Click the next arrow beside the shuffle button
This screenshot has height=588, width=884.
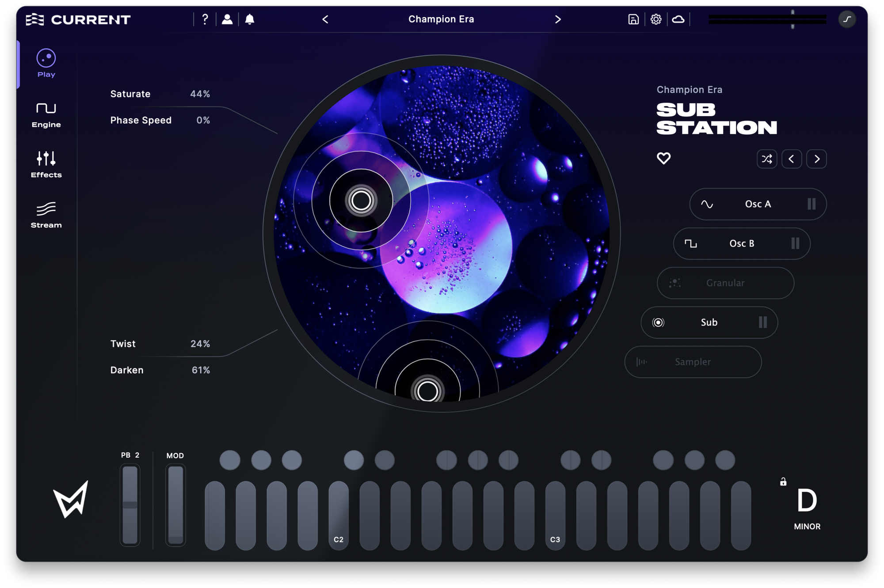coord(816,159)
